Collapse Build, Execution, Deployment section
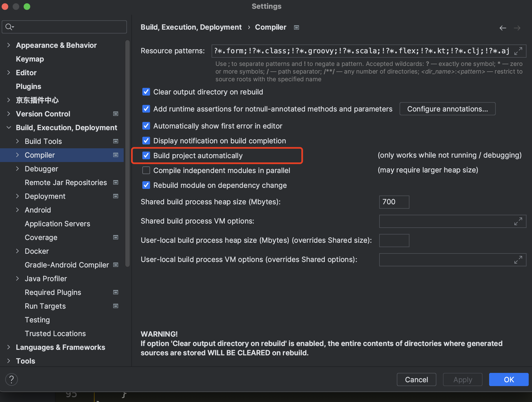The image size is (532, 402). point(9,127)
